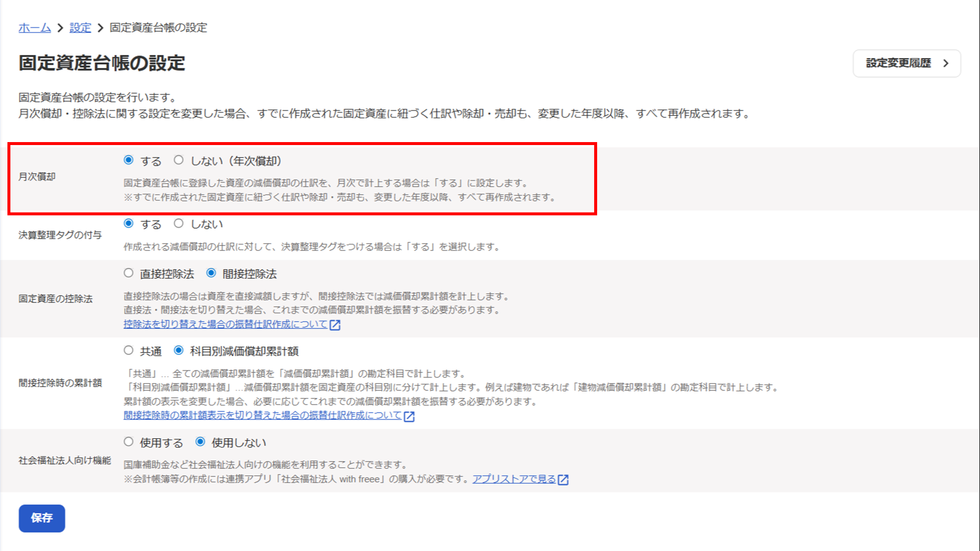Choose 'しない' for 決算整理タグの付与
The width and height of the screenshot is (980, 551).
click(x=179, y=223)
